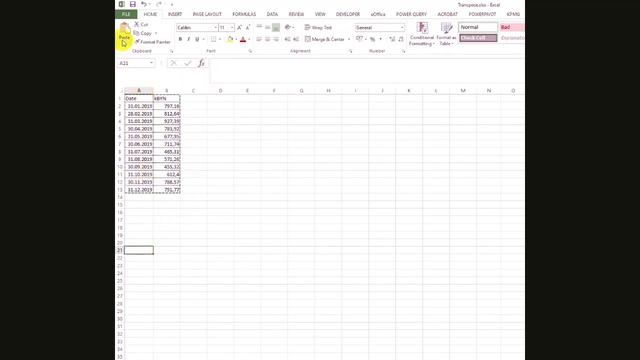Viewport: 640px width, 360px height.
Task: Select the column A header
Action: (x=139, y=91)
